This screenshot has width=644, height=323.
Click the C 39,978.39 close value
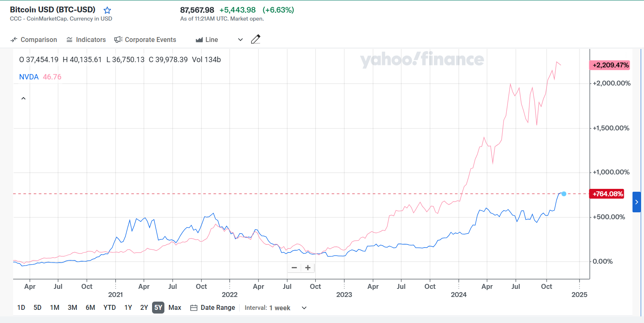click(x=168, y=59)
